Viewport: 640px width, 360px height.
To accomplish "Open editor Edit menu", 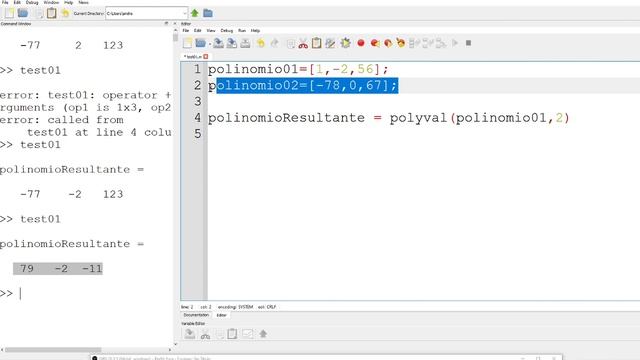I will click(198, 31).
